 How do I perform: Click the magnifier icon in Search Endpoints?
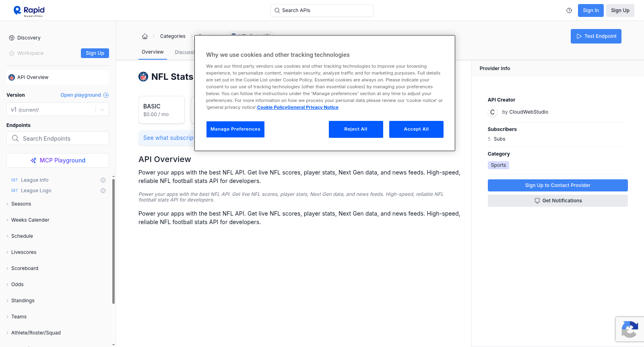coord(15,138)
